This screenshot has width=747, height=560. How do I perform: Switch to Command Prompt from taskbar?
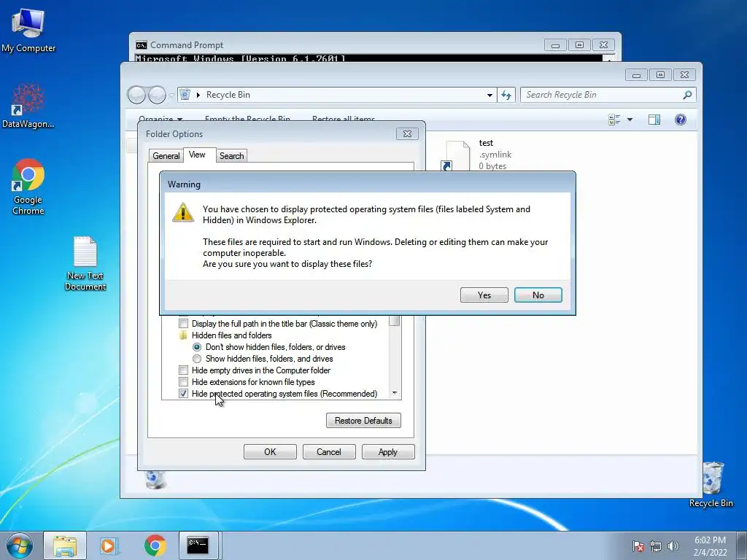(198, 545)
